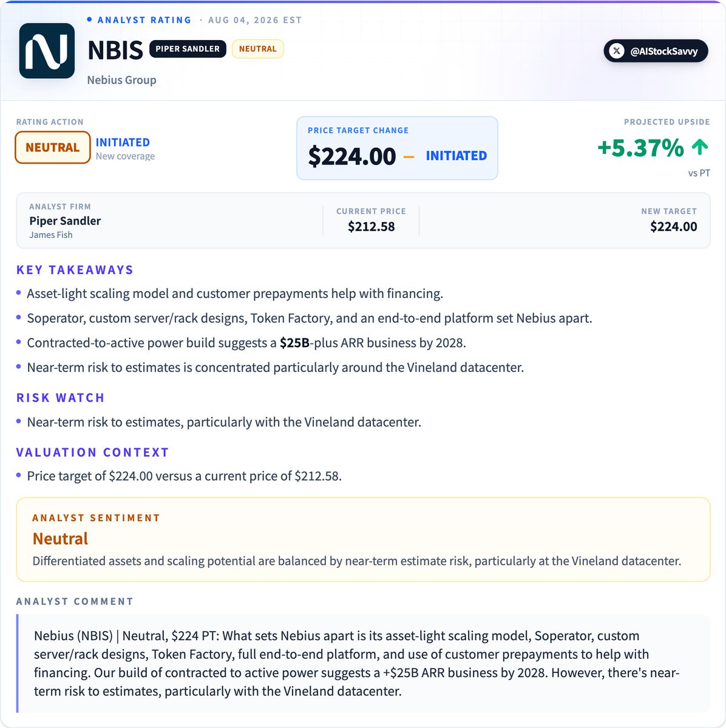The height and width of the screenshot is (728, 726).
Task: Click the $212.58 current price value
Action: click(371, 226)
